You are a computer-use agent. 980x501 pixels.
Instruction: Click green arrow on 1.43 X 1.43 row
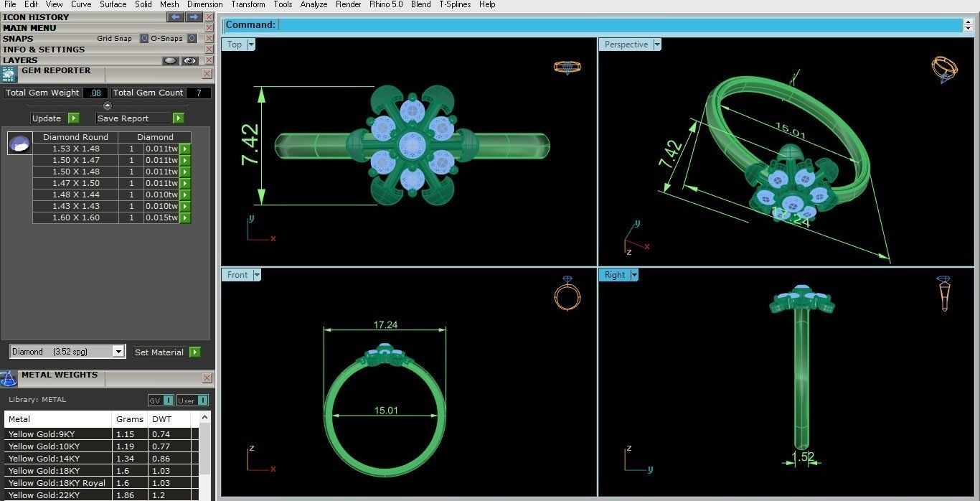[x=185, y=206]
